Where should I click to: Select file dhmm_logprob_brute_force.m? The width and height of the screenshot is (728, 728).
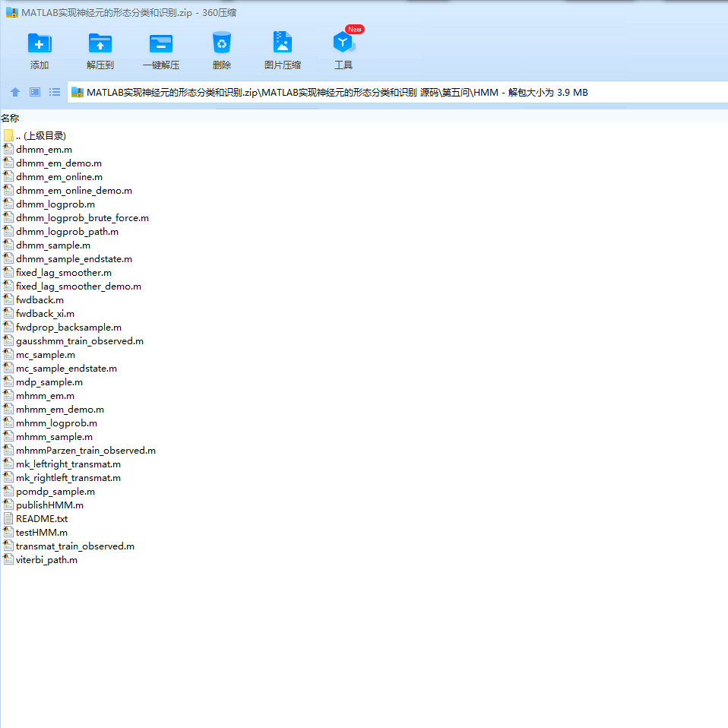[82, 218]
